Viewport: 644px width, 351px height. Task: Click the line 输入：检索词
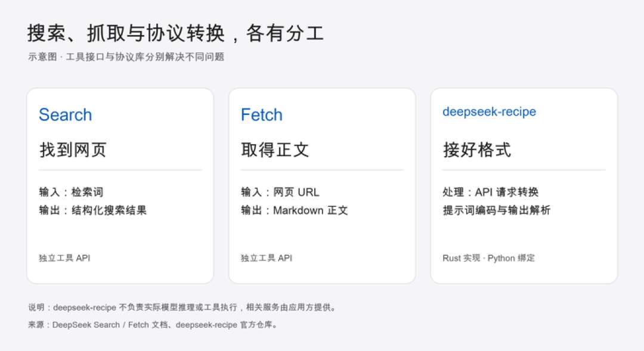pos(71,192)
